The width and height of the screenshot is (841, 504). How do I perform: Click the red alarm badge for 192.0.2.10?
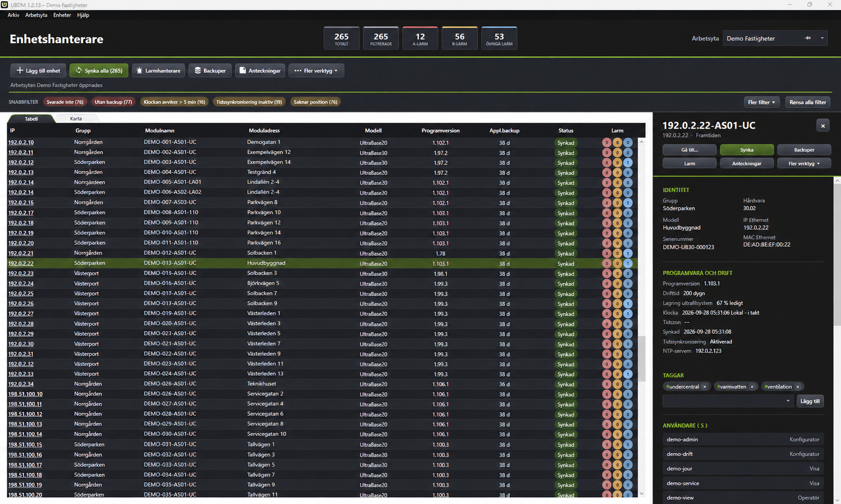coord(606,143)
